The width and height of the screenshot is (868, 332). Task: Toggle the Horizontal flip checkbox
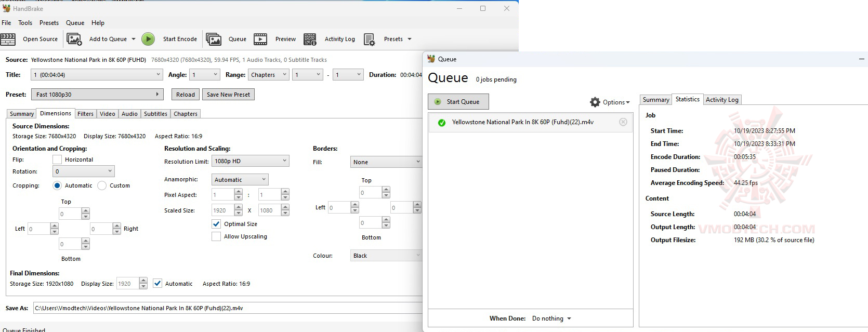coord(57,160)
